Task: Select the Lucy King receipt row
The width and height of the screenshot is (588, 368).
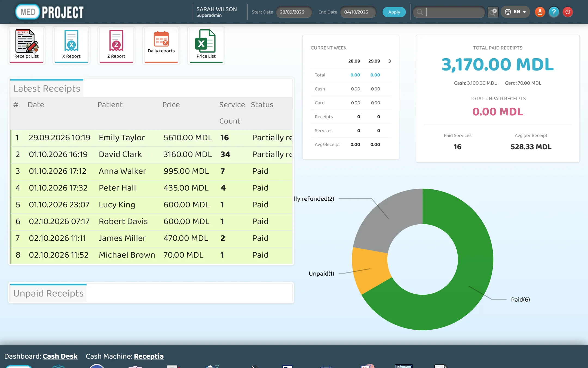Action: 151,205
